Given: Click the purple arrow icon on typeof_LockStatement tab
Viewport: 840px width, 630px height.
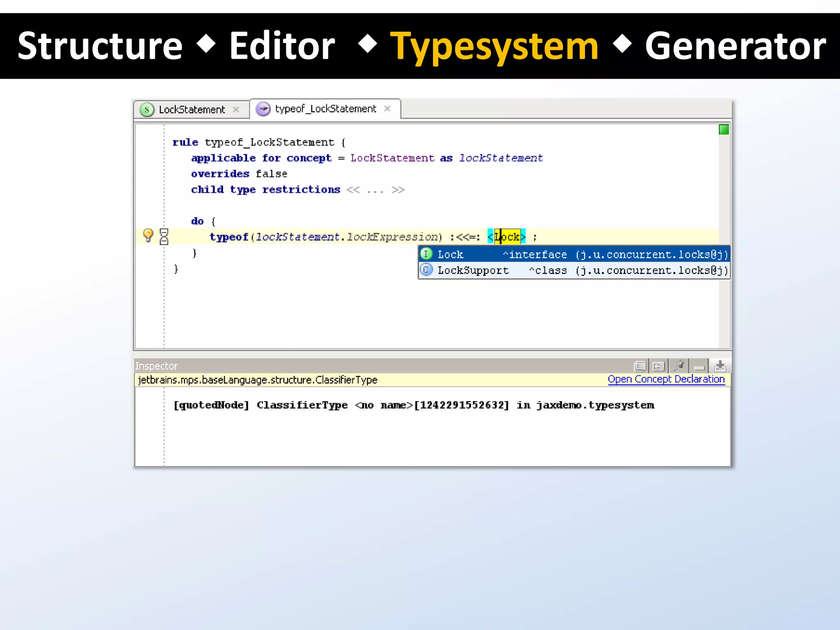Looking at the screenshot, I should pos(263,109).
